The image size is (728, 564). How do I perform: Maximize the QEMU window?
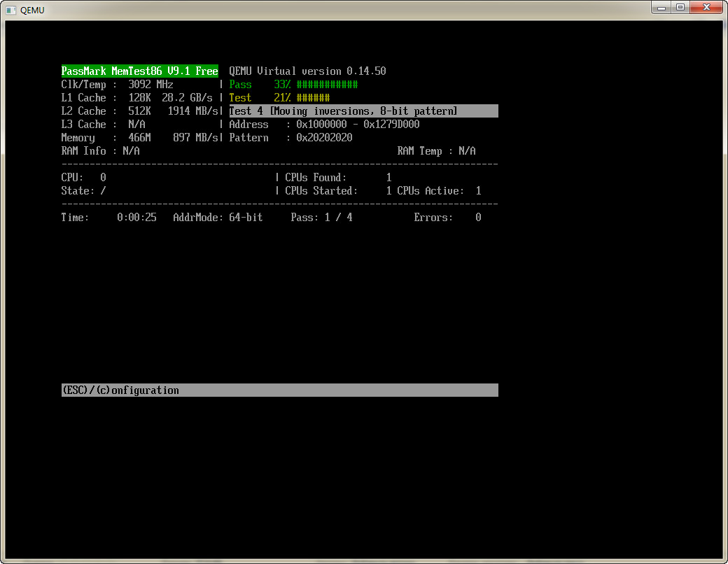pos(680,7)
